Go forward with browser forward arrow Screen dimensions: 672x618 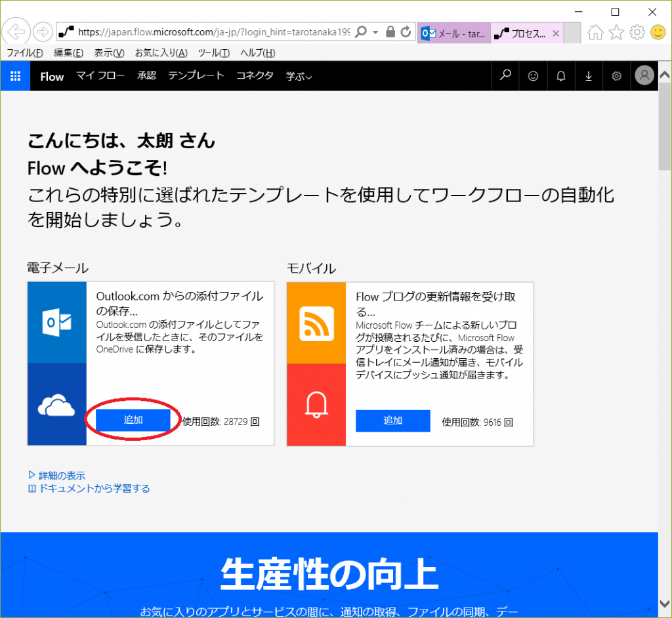[43, 31]
